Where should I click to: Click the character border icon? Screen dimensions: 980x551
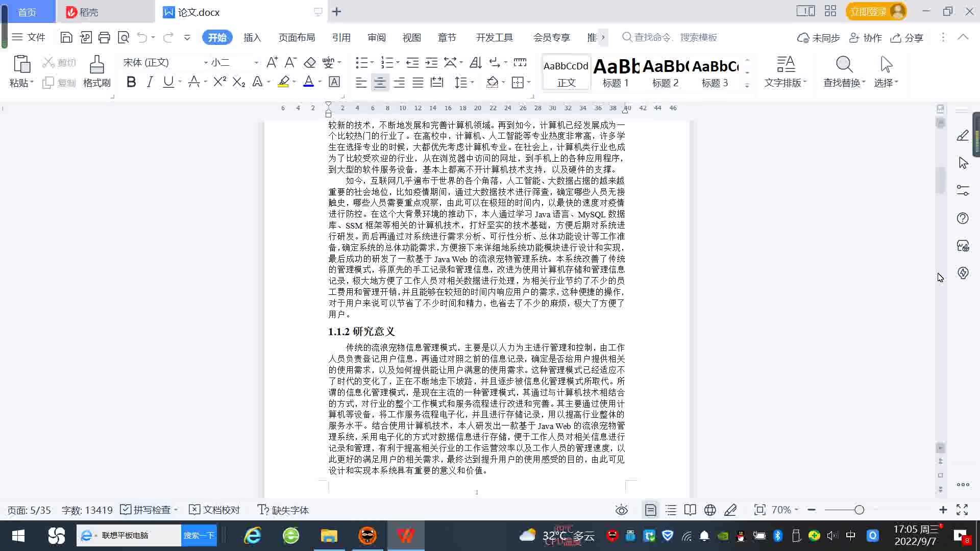[334, 82]
